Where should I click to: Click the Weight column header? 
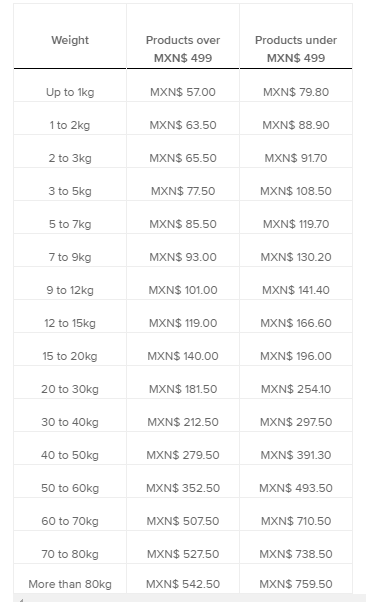(x=70, y=40)
